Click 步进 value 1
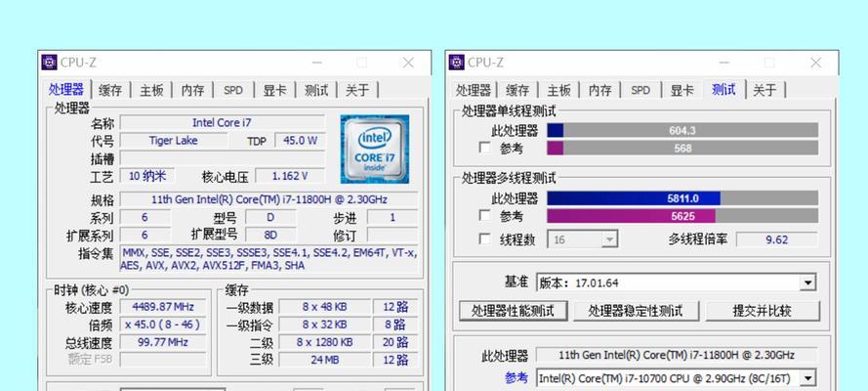This screenshot has width=868, height=391. coord(393,217)
